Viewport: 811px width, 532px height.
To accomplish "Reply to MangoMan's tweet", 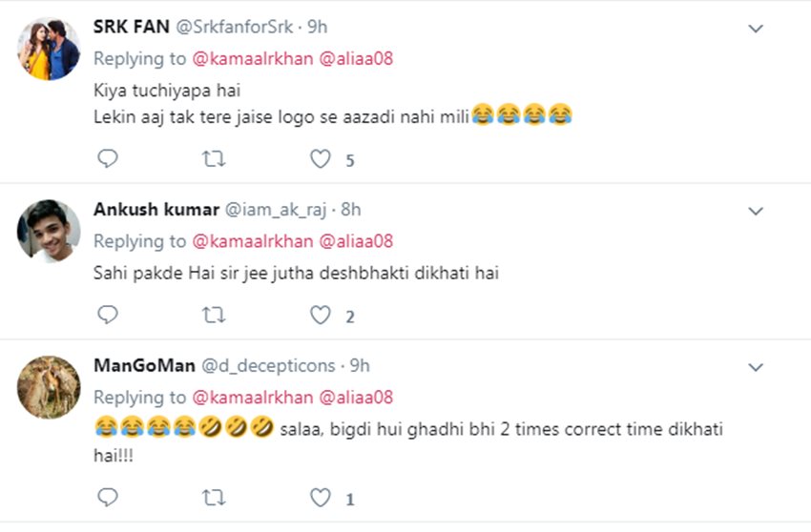I will (108, 497).
